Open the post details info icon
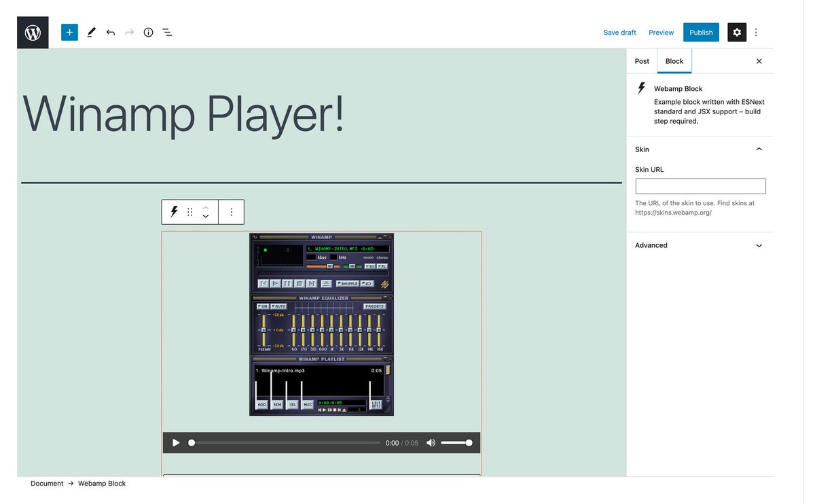 [x=148, y=32]
